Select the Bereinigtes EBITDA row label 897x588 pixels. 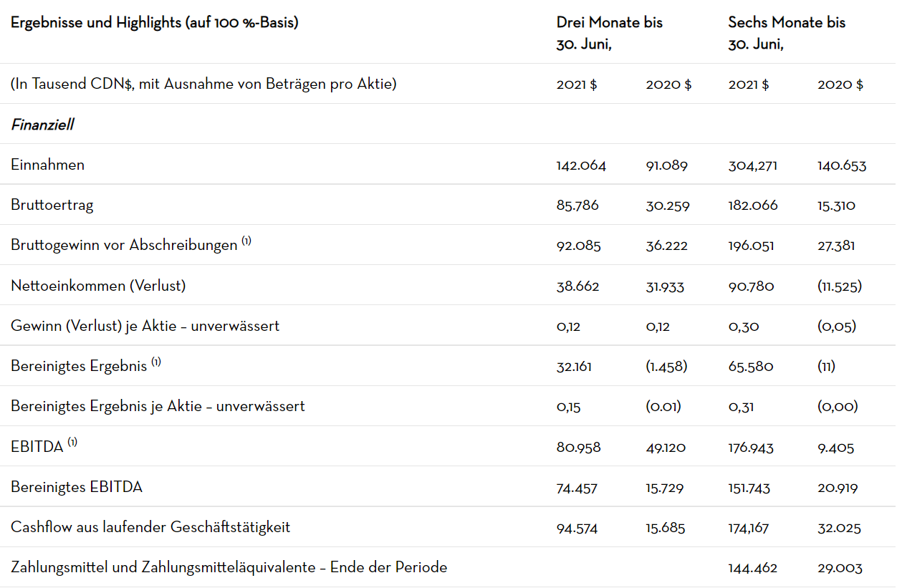tap(77, 487)
